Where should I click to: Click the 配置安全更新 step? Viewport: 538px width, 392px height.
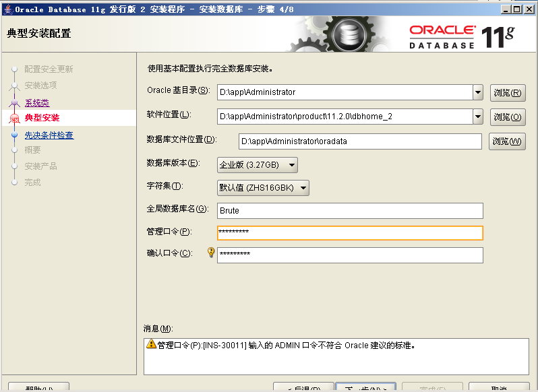click(49, 69)
